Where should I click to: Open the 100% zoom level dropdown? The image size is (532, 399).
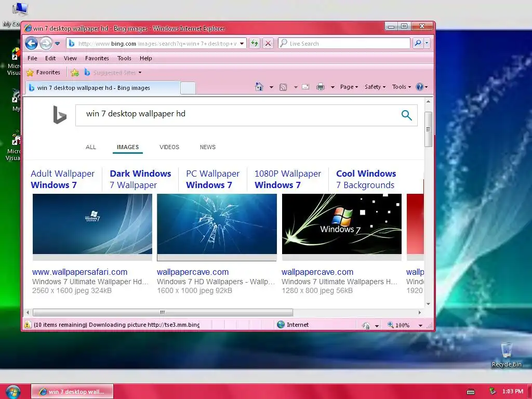[x=420, y=325]
